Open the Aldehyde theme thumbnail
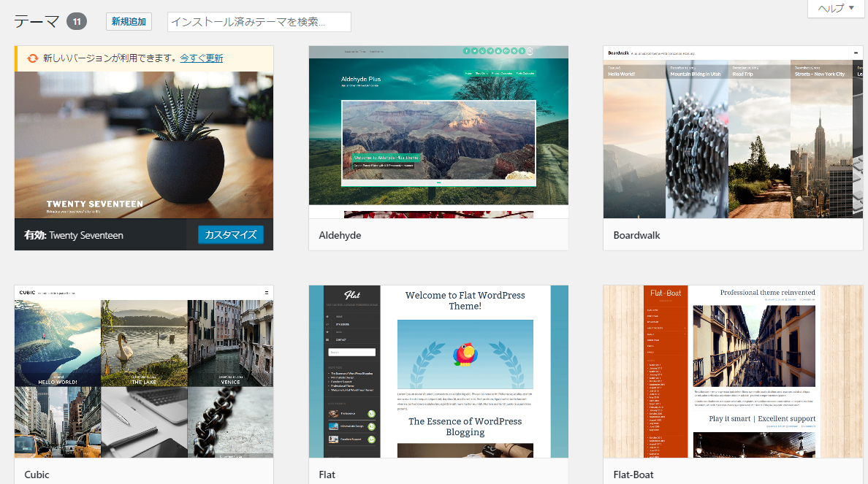The width and height of the screenshot is (868, 484). coord(438,132)
